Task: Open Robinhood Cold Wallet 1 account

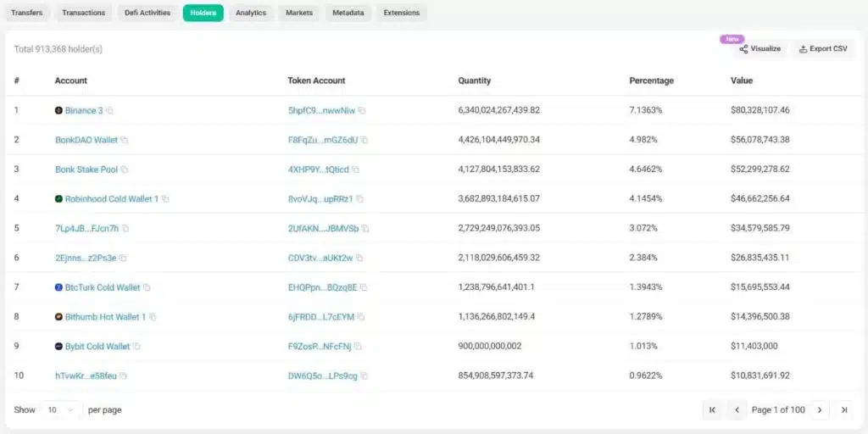Action: tap(112, 198)
